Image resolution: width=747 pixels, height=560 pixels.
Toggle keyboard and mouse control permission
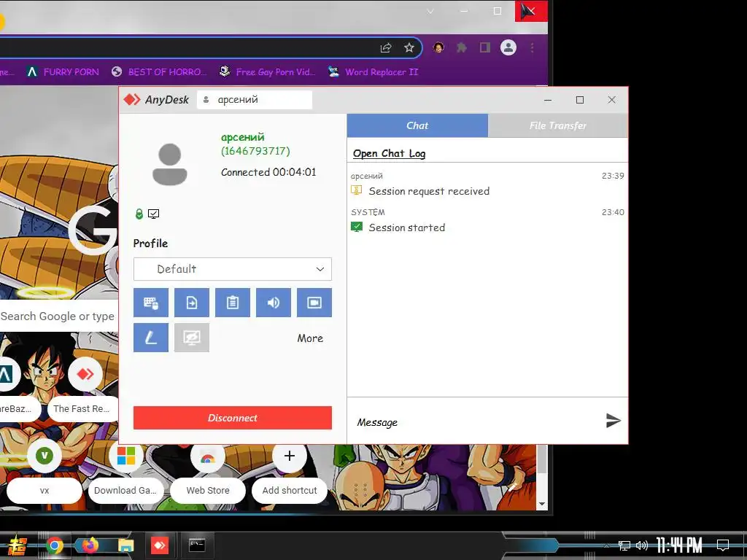pyautogui.click(x=150, y=303)
